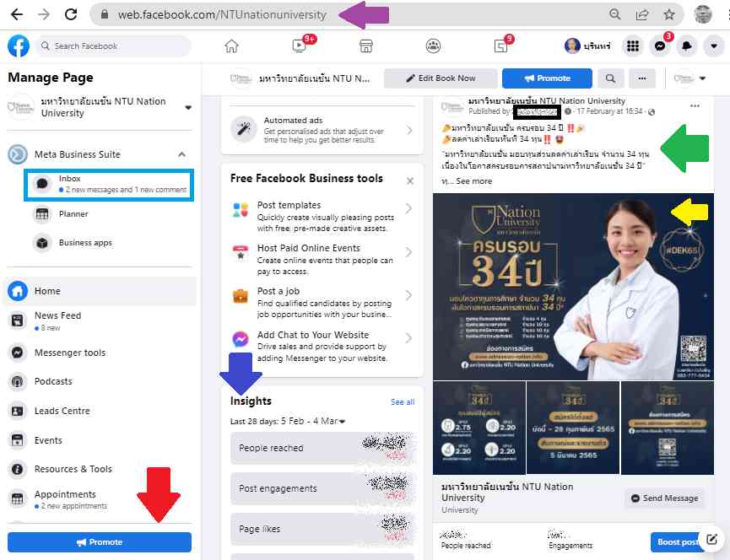
Task: Open the Marketplace icon in top navigation
Action: coord(365,46)
